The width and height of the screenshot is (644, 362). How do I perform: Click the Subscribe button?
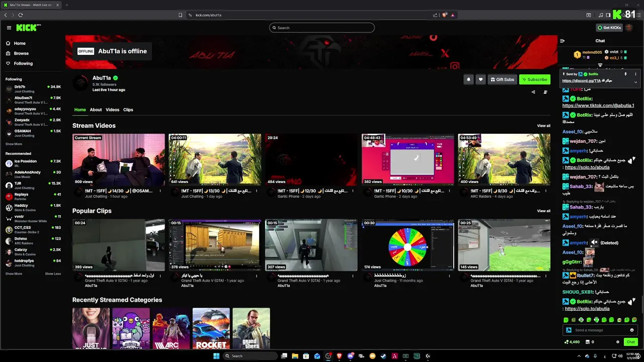pyautogui.click(x=535, y=79)
